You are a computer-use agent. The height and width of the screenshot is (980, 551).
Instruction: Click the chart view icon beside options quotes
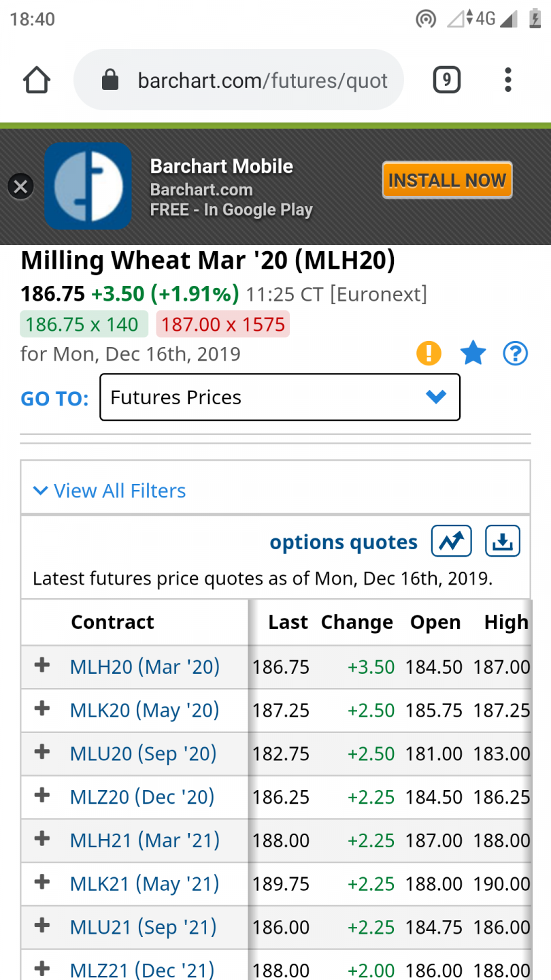tap(451, 542)
